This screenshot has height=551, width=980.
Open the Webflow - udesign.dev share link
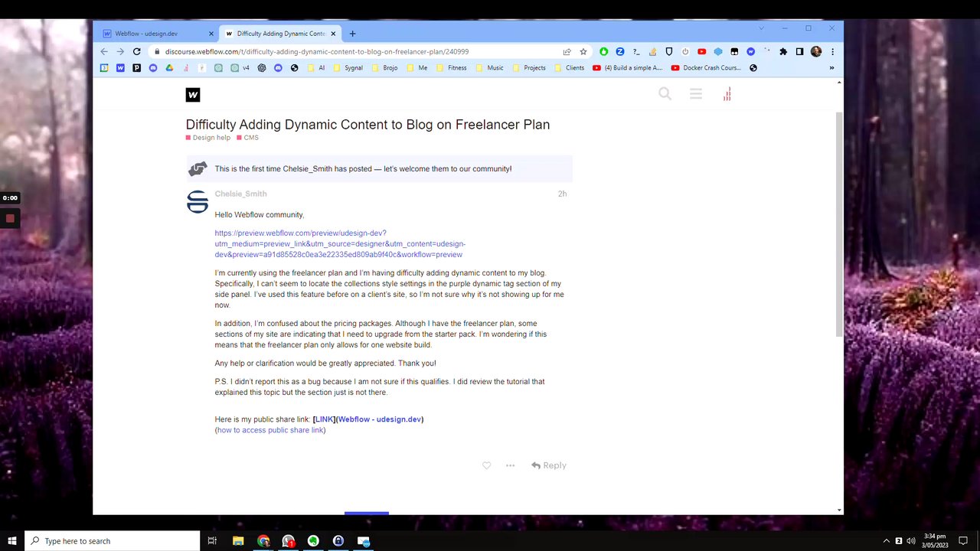380,419
